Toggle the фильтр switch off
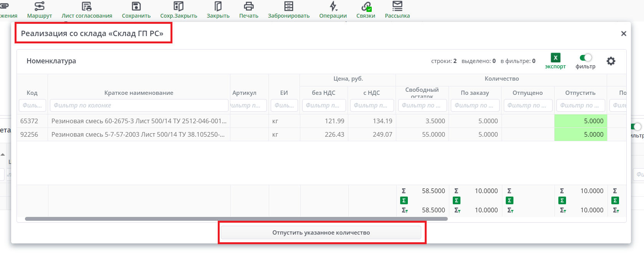The width and height of the screenshot is (644, 258). point(586,58)
